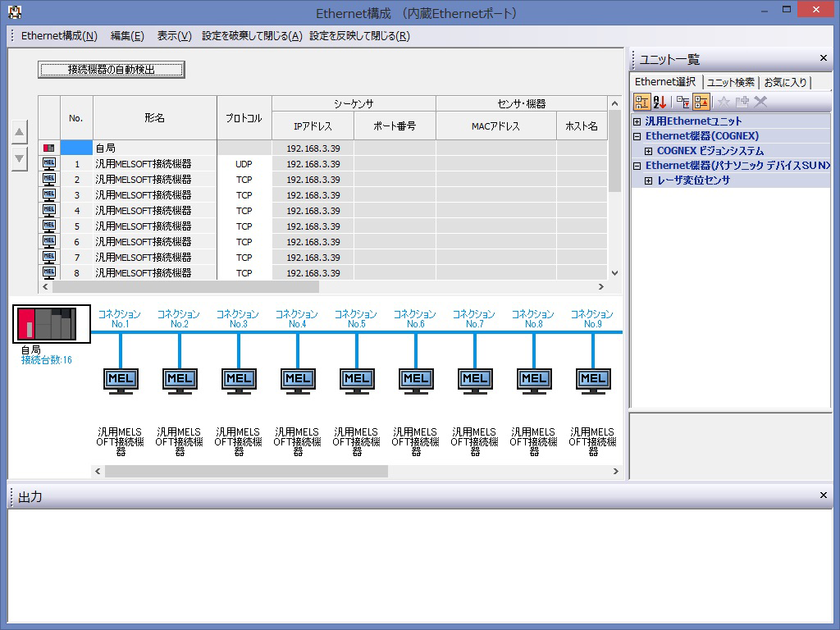The width and height of the screenshot is (840, 630).
Task: Close the 出力 output panel
Action: pyautogui.click(x=824, y=495)
